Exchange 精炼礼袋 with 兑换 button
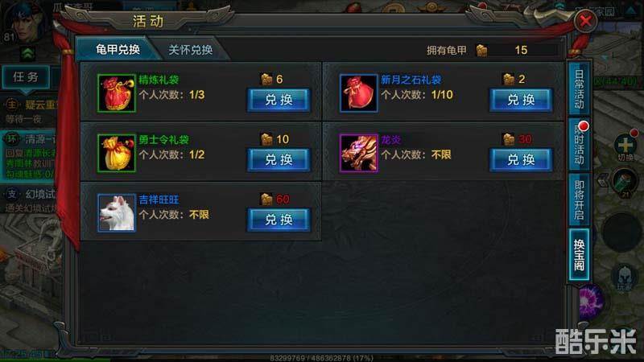The height and width of the screenshot is (362, 644). 279,100
